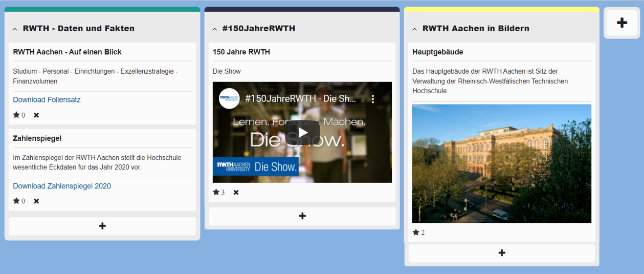Image resolution: width=644 pixels, height=274 pixels.
Task: Click the description starting Das Hauptgebäude der RWTH
Action: (x=490, y=81)
